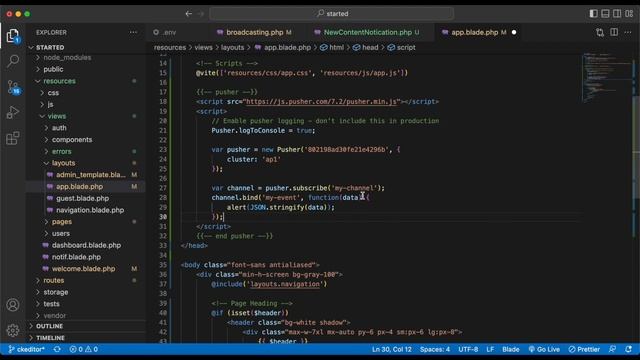
Task: Expand the components folder
Action: click(86, 140)
